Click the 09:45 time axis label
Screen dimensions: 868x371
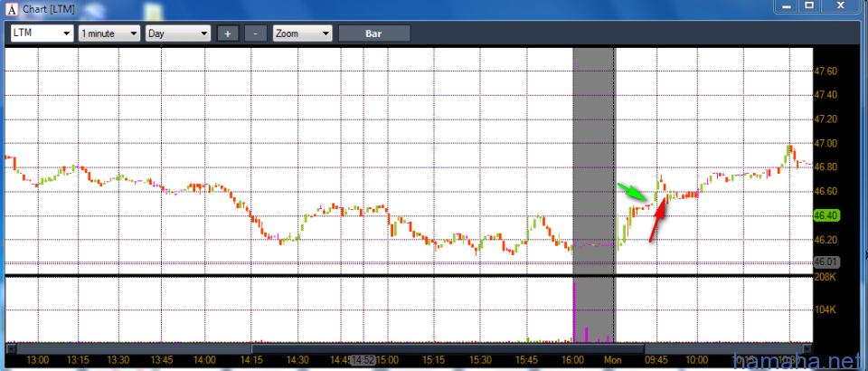(x=656, y=360)
